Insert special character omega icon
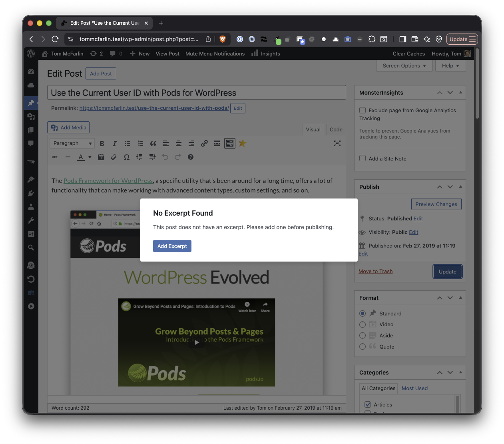The width and height of the screenshot is (504, 444). pos(127,157)
